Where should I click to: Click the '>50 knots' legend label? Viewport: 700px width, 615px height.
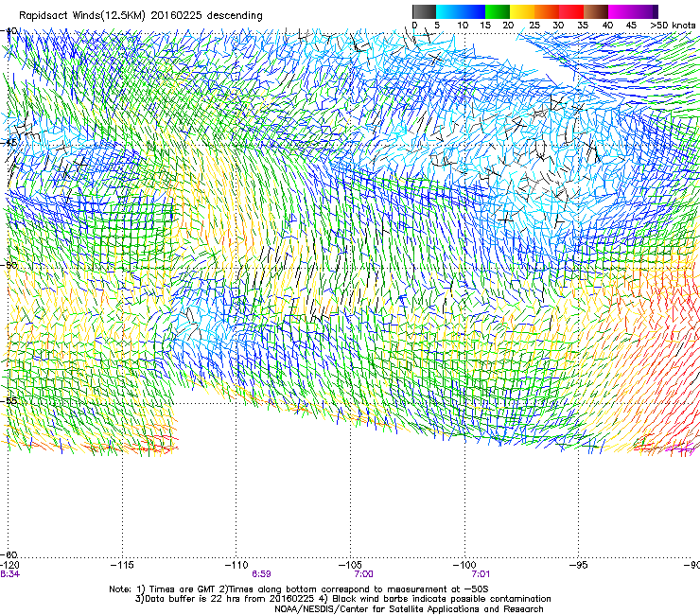click(x=673, y=26)
